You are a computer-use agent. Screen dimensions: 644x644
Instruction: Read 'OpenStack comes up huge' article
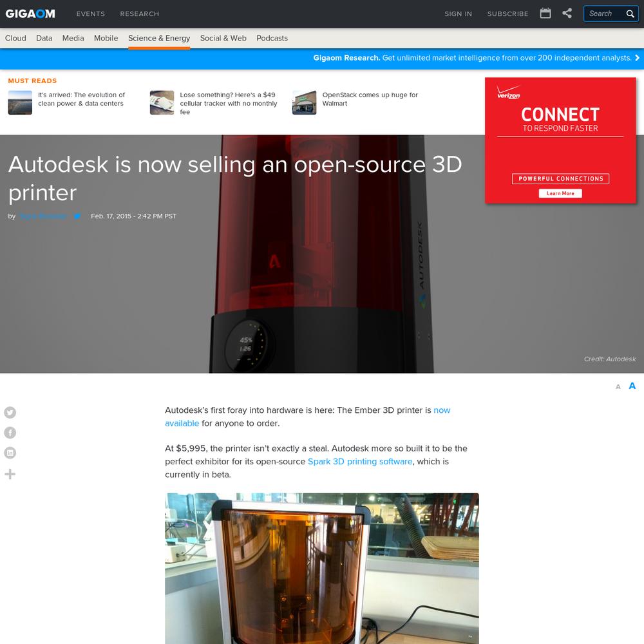[x=370, y=99]
